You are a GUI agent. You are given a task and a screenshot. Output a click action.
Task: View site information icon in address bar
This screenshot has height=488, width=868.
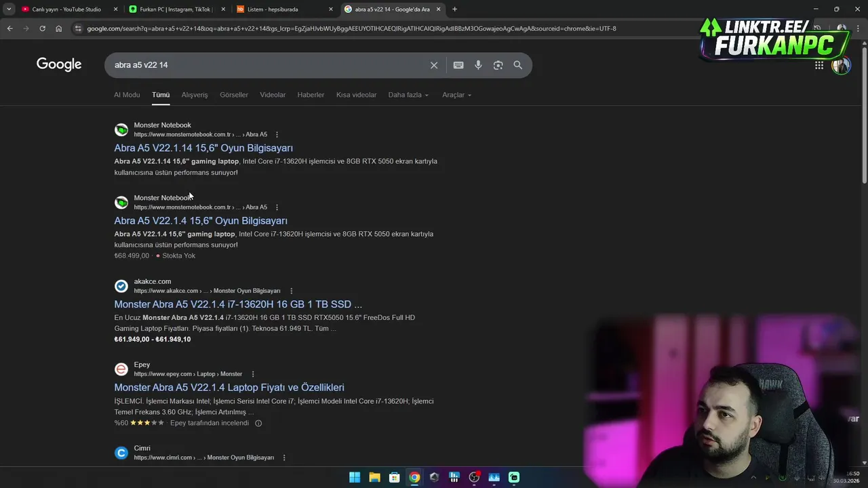78,28
